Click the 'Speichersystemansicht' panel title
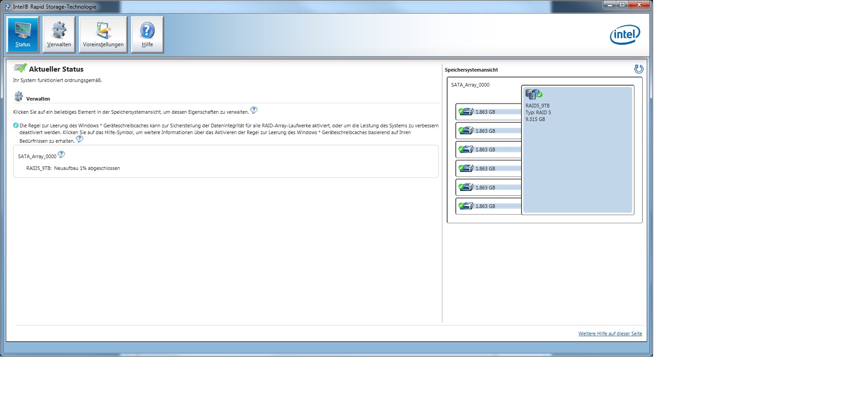The height and width of the screenshot is (416, 868). click(471, 70)
